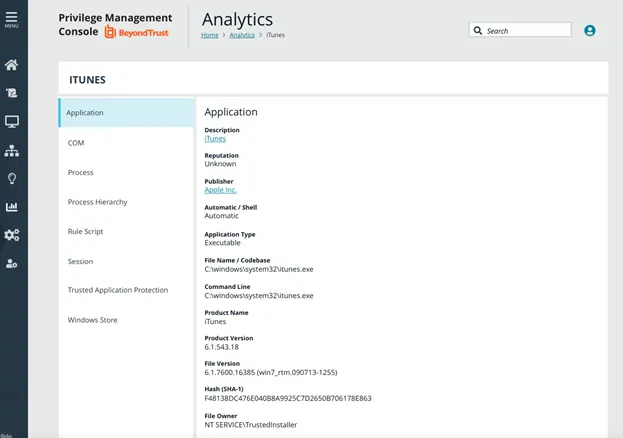Open Analytics bar chart icon in sidebar
This screenshot has height=438, width=623.
(x=12, y=207)
